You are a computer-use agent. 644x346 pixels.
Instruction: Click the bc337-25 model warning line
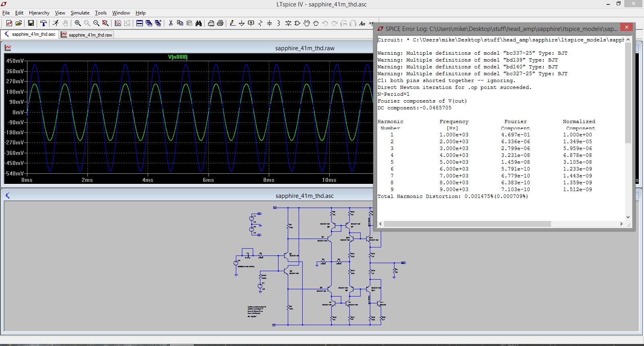pyautogui.click(x=473, y=53)
